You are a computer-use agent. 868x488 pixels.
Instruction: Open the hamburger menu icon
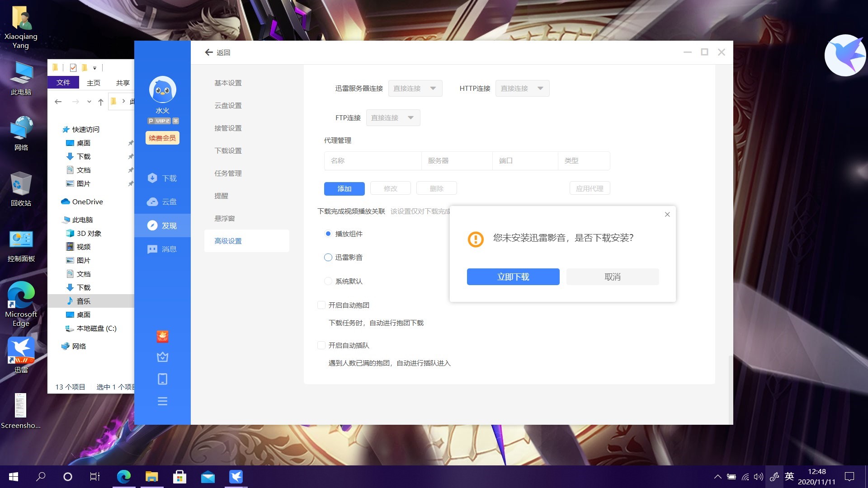(162, 401)
